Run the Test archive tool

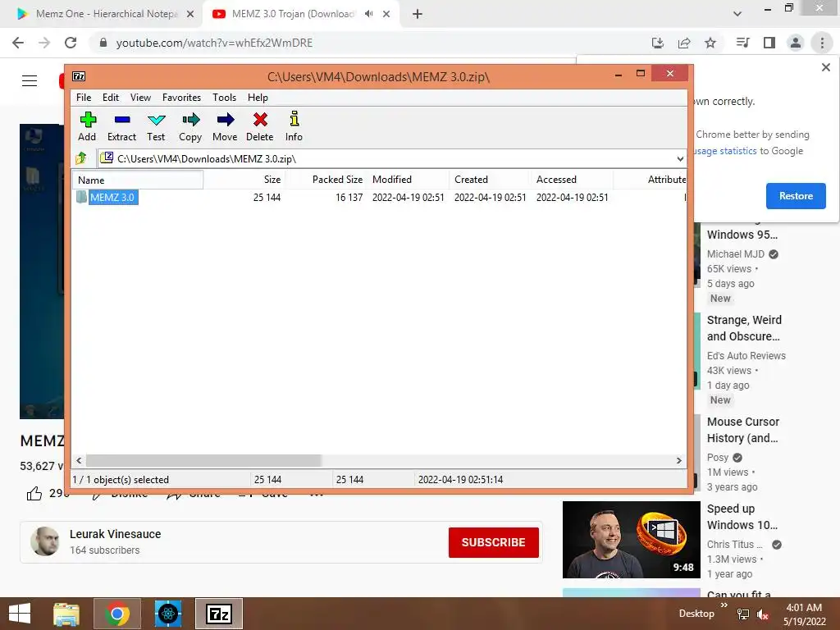coord(156,126)
